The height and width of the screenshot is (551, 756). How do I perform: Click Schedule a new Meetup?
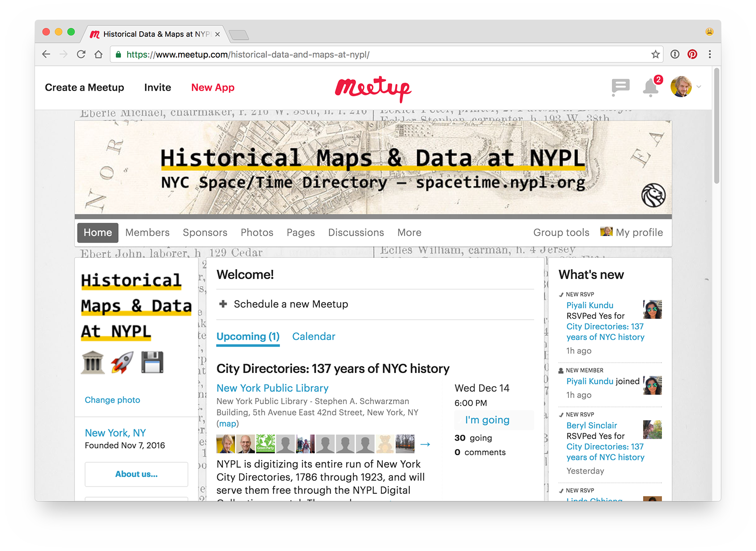(x=291, y=304)
